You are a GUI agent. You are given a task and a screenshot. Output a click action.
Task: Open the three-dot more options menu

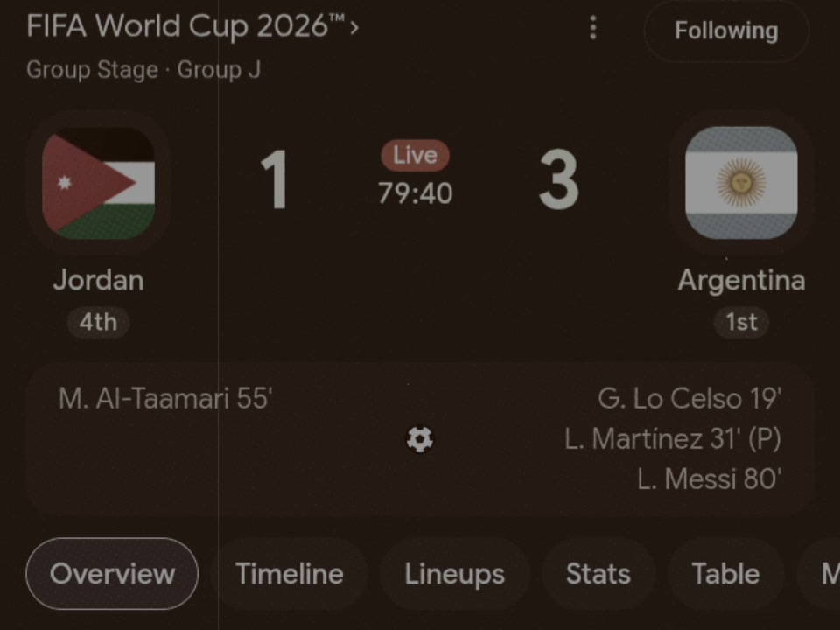tap(592, 27)
